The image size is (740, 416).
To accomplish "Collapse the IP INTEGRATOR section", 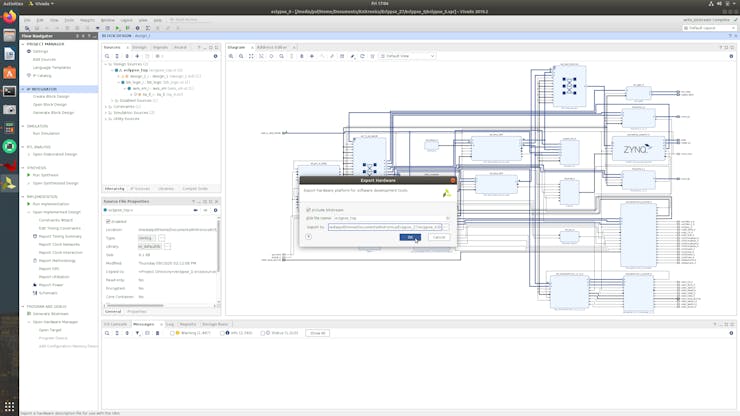I will (23, 89).
